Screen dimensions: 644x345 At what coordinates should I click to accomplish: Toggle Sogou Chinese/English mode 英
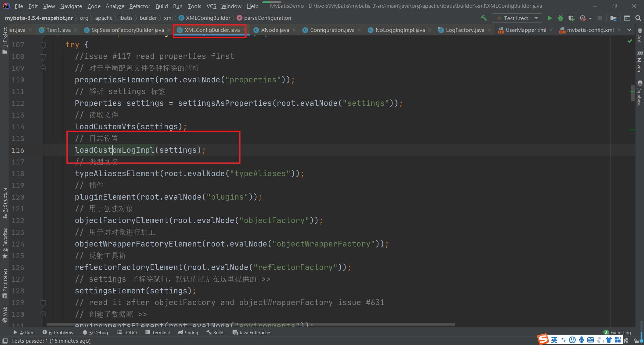(x=554, y=340)
